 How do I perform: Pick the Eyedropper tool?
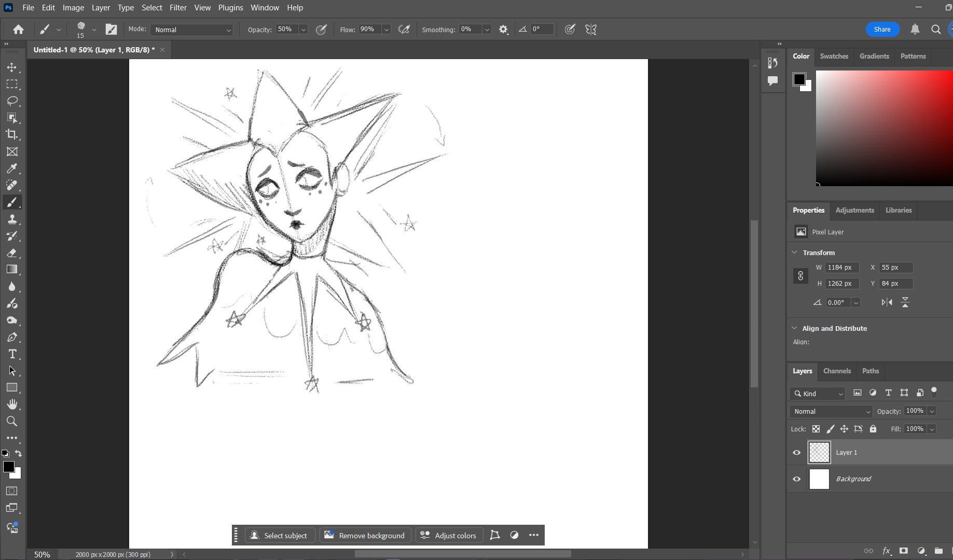click(x=12, y=169)
